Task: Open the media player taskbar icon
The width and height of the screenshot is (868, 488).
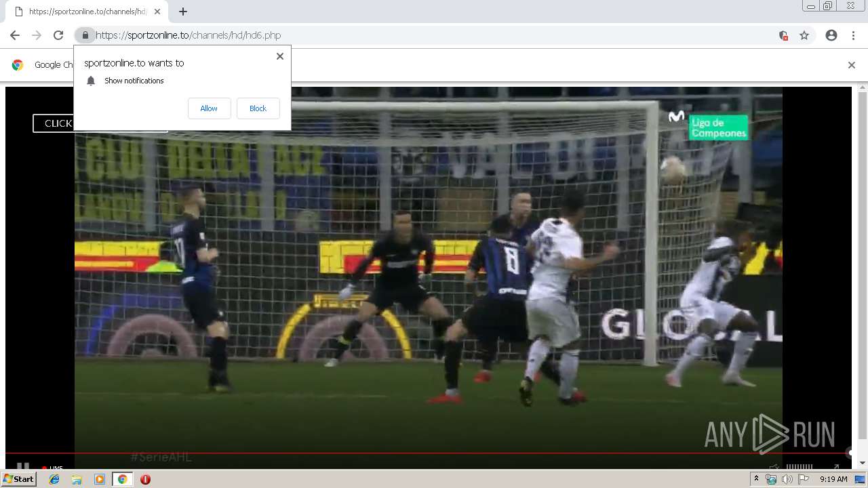Action: tap(100, 479)
